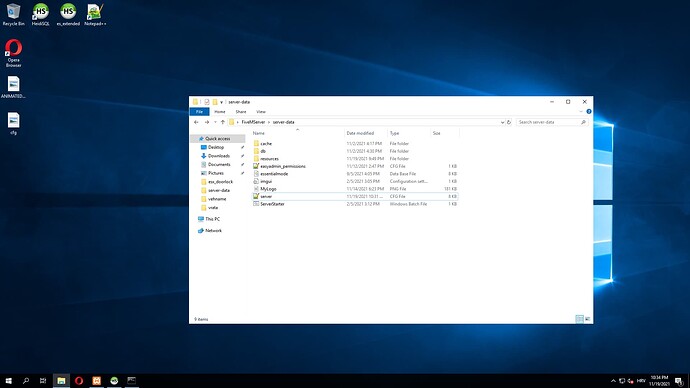
Task: Select Desktop in navigation pane
Action: pos(216,147)
